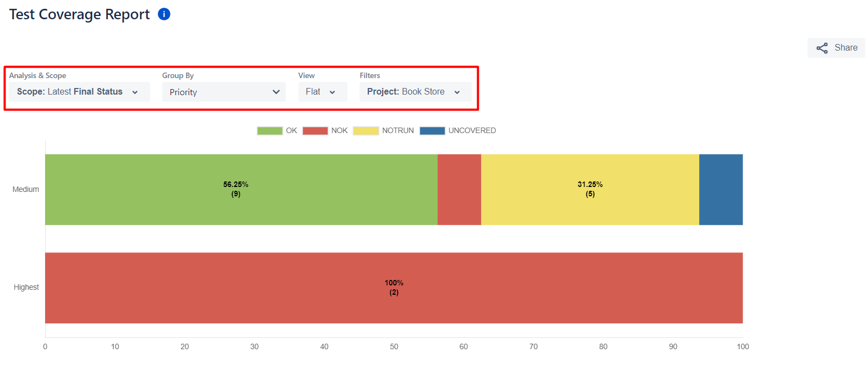The width and height of the screenshot is (868, 369).
Task: Open the Flat view dropdown
Action: click(323, 92)
